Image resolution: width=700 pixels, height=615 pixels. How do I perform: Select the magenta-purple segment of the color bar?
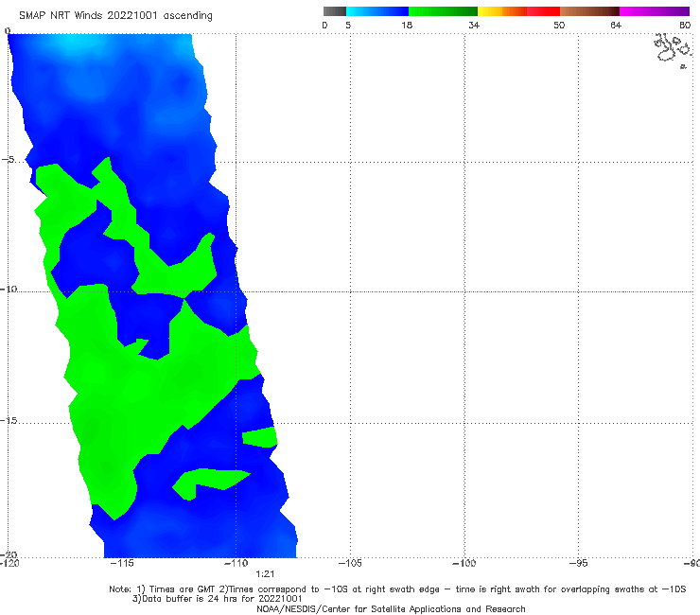point(655,11)
